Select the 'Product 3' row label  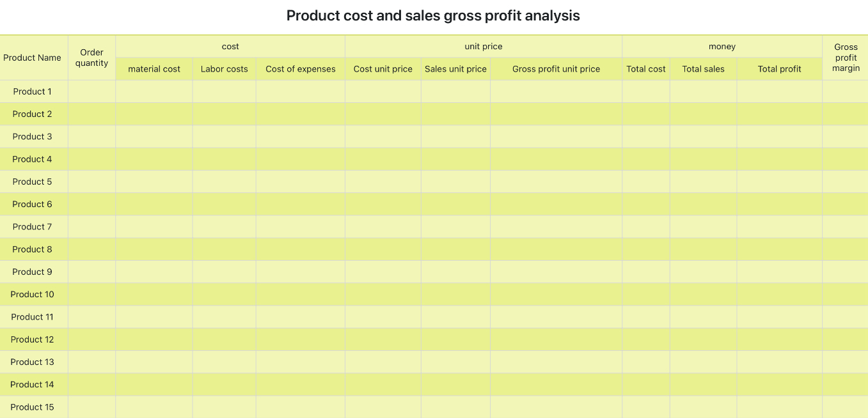[33, 137]
